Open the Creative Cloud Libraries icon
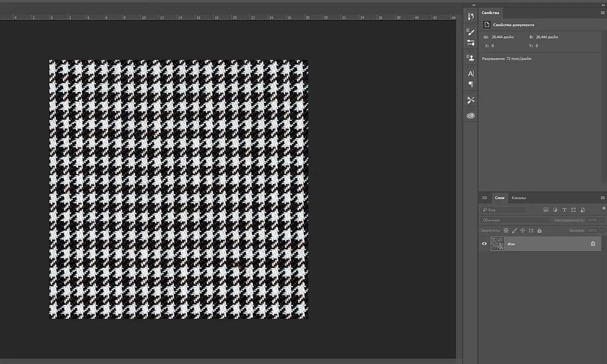Viewport: 607px width, 364px height. pos(471,115)
